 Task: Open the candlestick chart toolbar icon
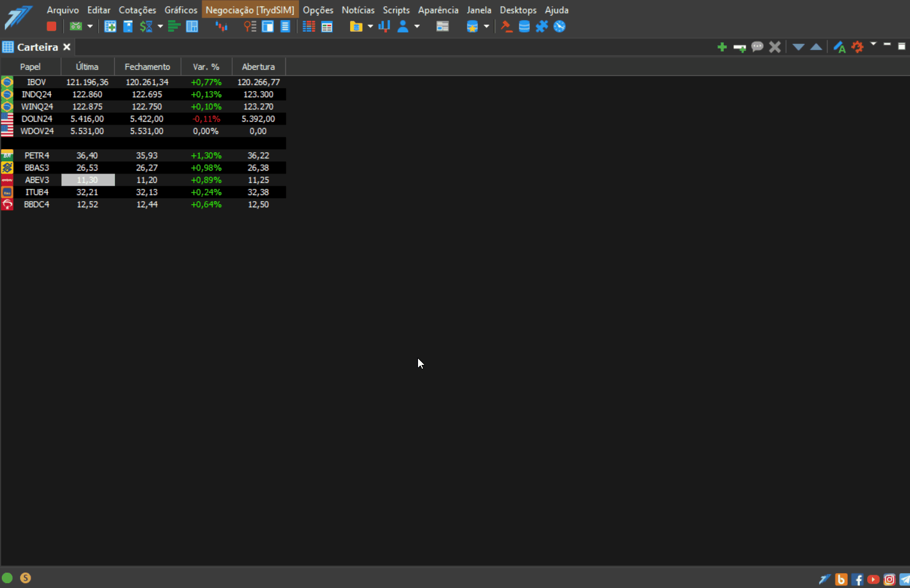click(x=221, y=26)
